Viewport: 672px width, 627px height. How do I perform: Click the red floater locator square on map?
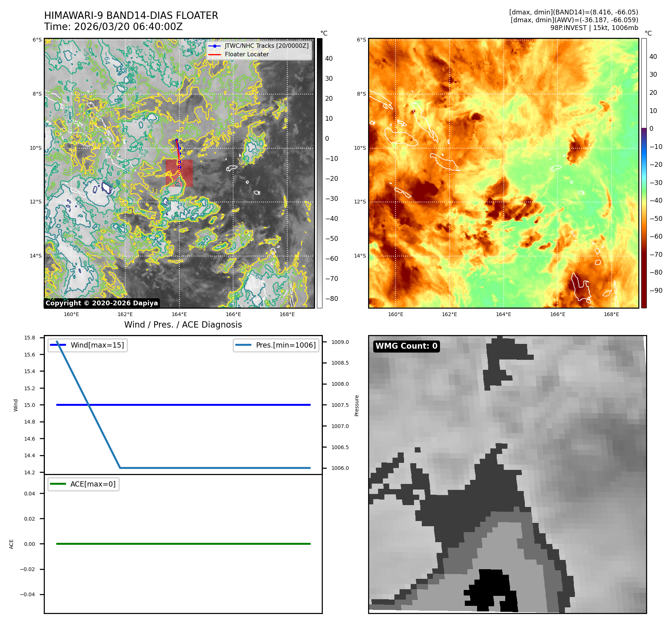(x=179, y=173)
